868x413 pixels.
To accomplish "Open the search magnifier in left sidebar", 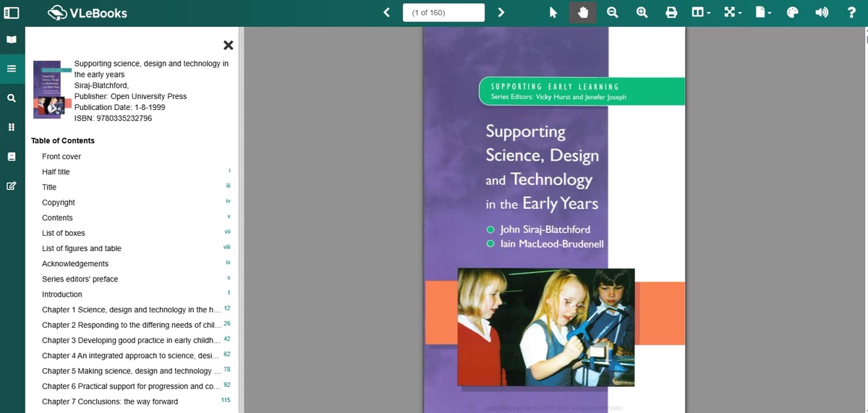I will point(12,98).
